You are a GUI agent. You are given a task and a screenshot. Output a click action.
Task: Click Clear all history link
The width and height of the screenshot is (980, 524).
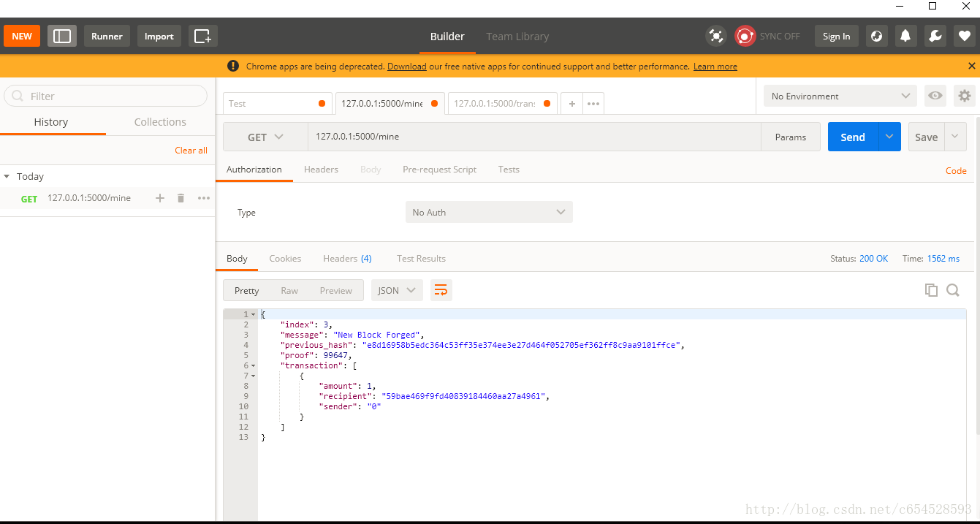[191, 151]
